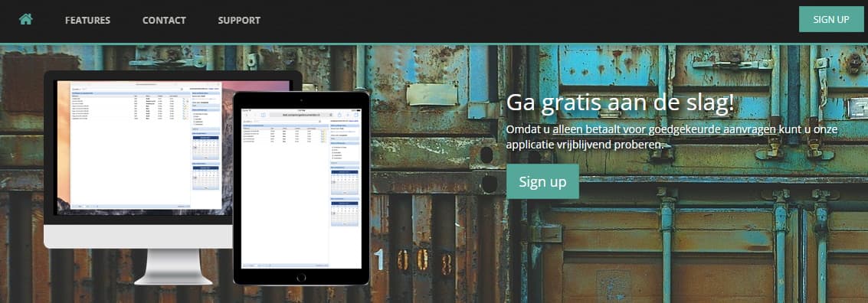Tick the top checkbox in the iMac's filter list
Screen dimensions: 868x303
point(194,113)
